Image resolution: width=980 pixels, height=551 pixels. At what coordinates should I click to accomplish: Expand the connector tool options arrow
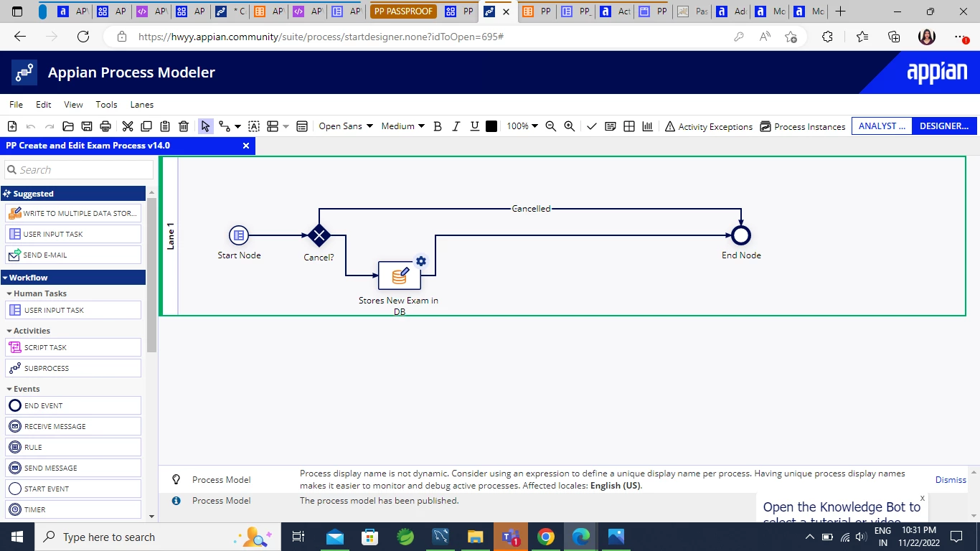tap(237, 126)
